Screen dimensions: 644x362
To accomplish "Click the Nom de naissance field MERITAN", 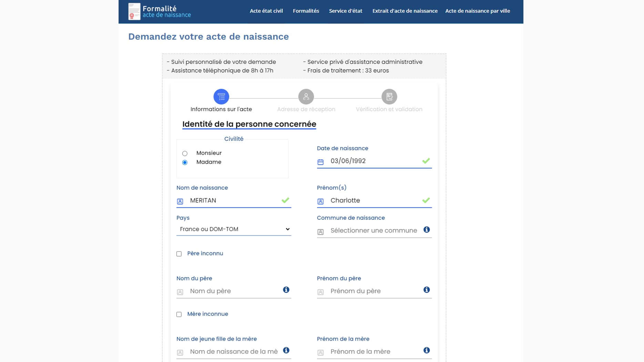I will pyautogui.click(x=234, y=200).
